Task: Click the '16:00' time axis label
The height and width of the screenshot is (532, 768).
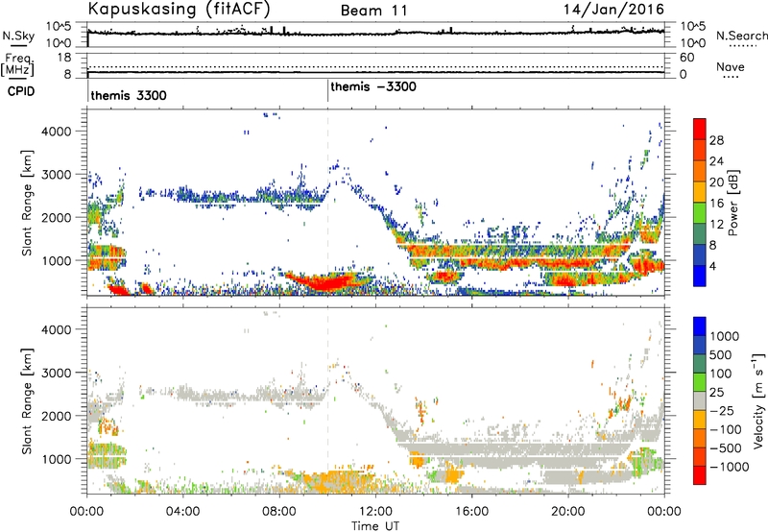Action: tap(471, 512)
